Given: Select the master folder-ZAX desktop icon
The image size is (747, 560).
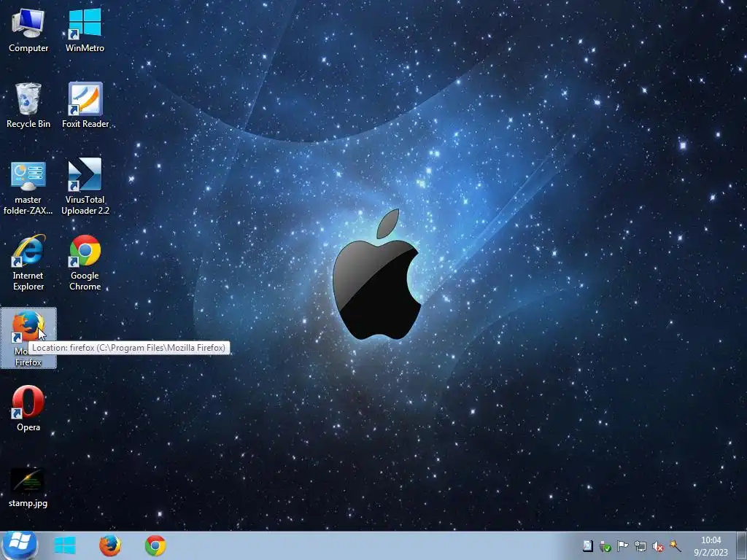Looking at the screenshot, I should click(x=28, y=187).
